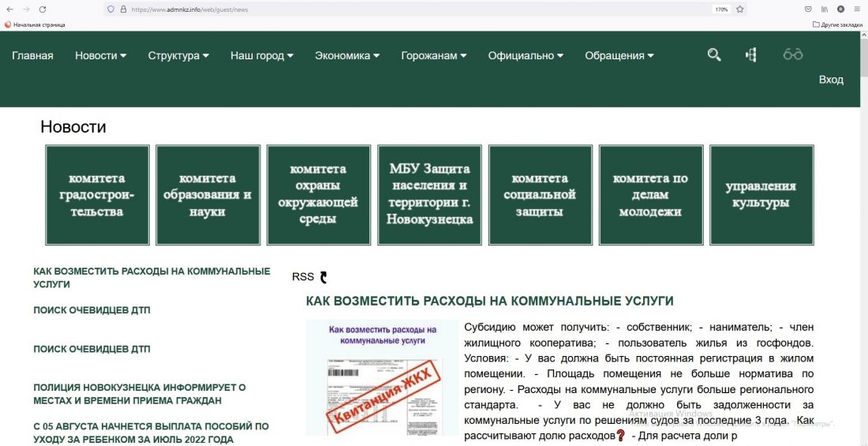The image size is (868, 446).
Task: Expand the Новости dropdown menu
Action: (100, 56)
